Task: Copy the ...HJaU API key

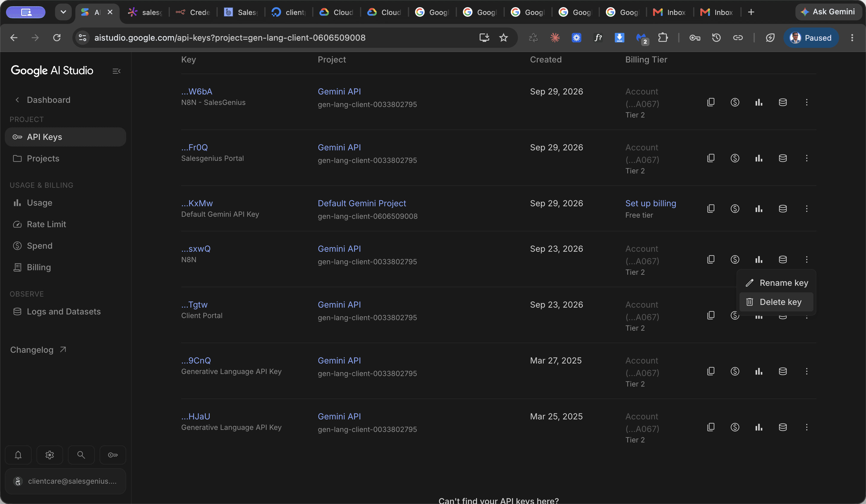Action: 711,427
